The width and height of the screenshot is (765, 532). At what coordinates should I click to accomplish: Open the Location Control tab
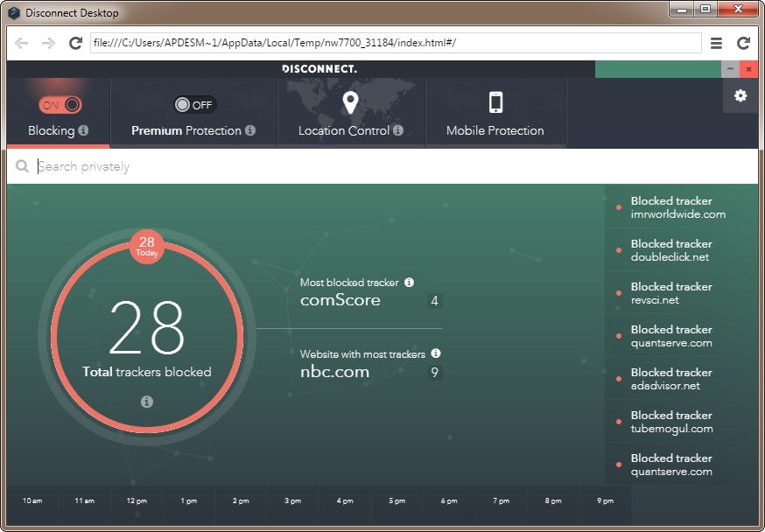tap(350, 130)
